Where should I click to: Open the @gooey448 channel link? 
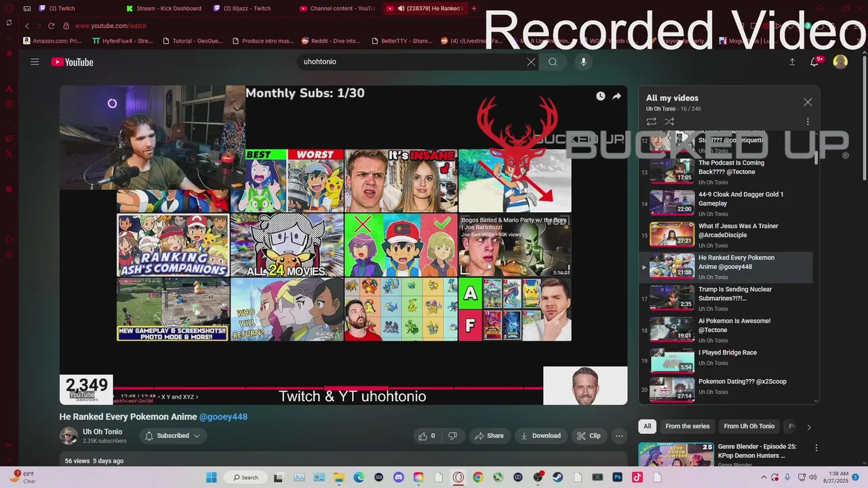coord(223,417)
